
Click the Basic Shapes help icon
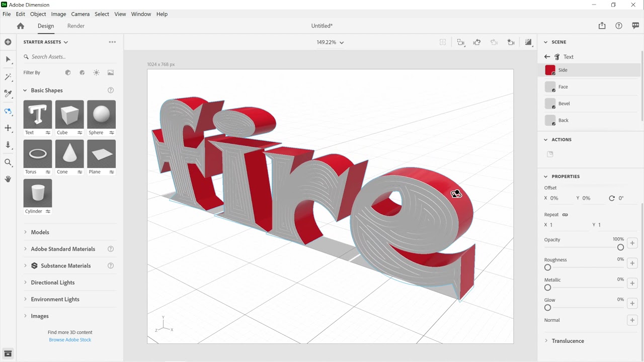[111, 90]
